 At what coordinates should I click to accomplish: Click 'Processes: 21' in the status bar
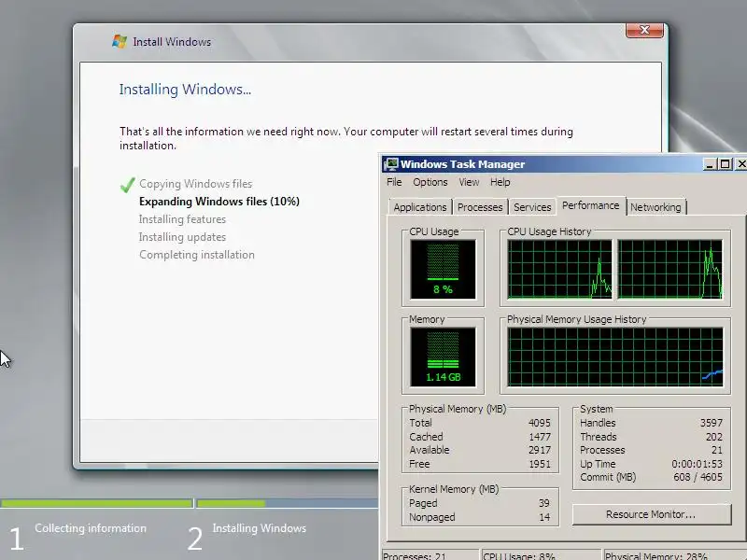pos(415,555)
